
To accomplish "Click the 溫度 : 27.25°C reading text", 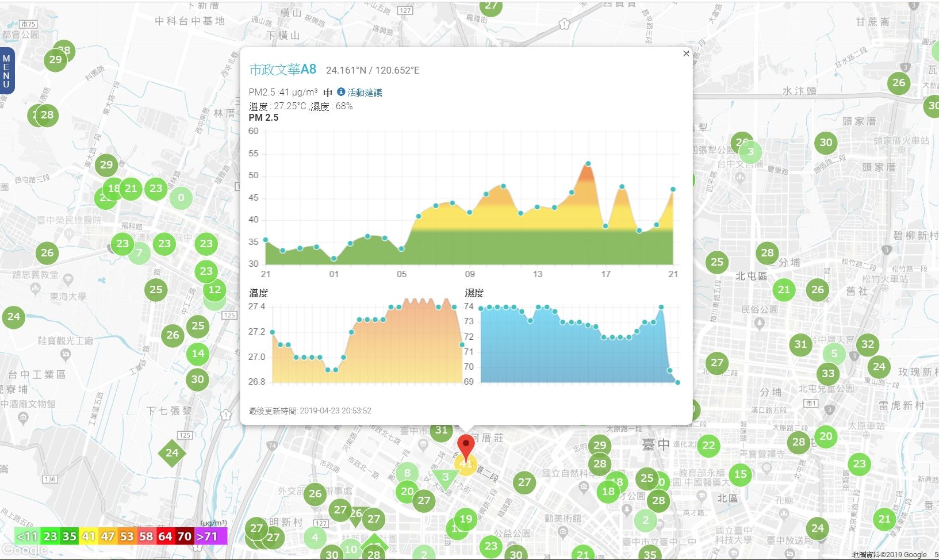I will click(278, 106).
